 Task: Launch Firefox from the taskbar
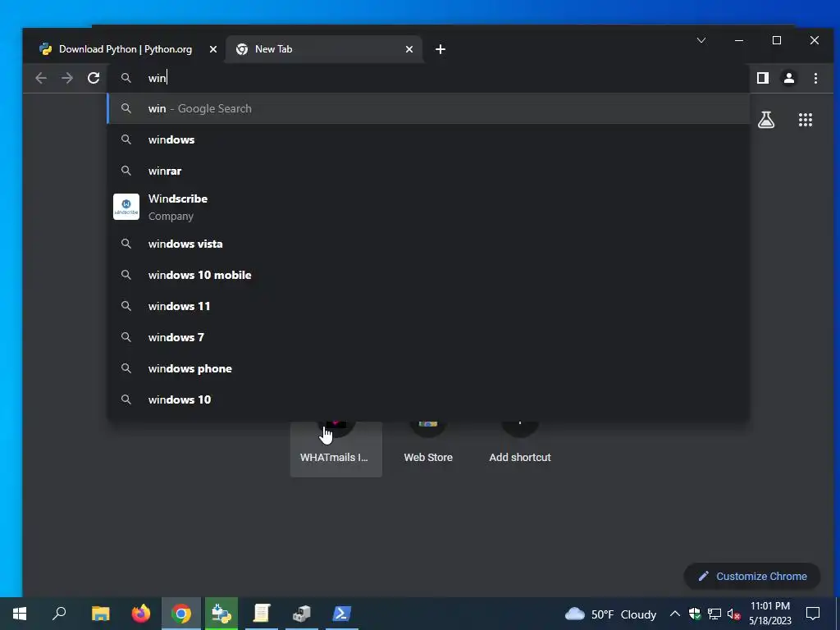point(141,614)
